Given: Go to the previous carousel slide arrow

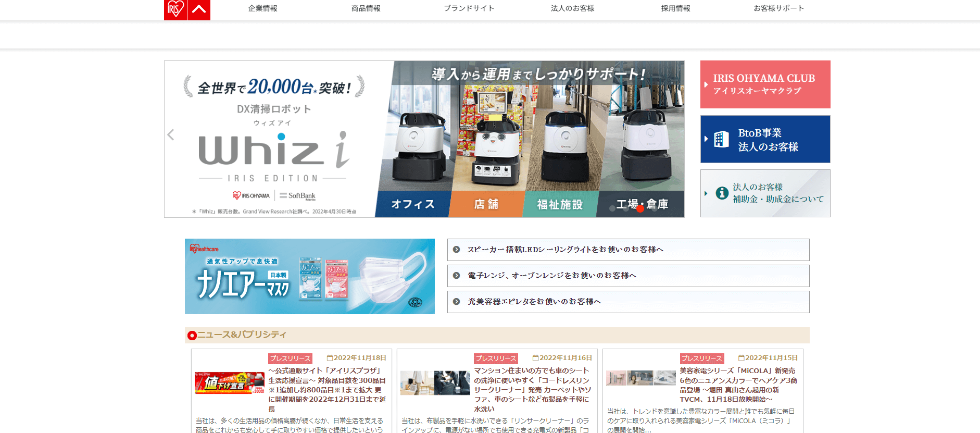Looking at the screenshot, I should point(171,134).
